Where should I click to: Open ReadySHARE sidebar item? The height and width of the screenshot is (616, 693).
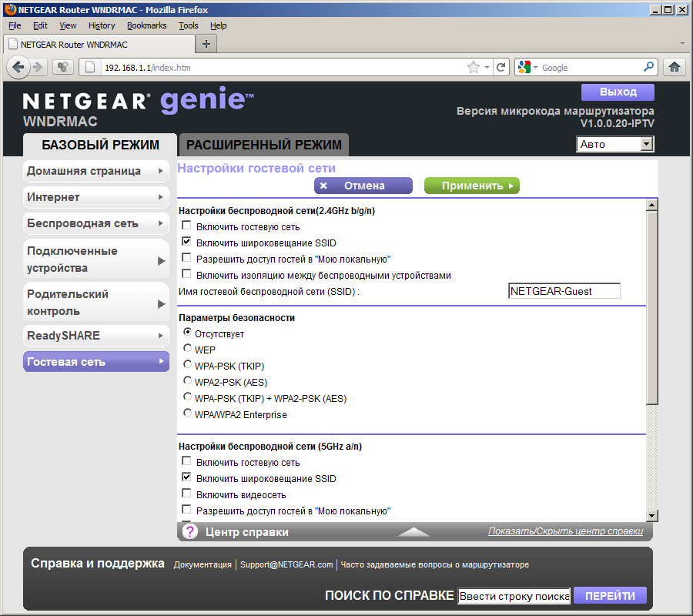[96, 336]
